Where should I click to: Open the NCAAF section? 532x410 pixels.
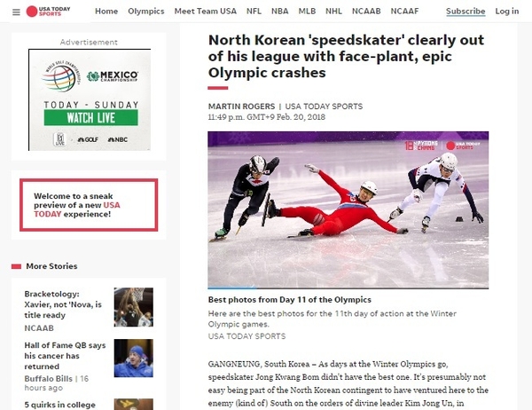pos(404,12)
